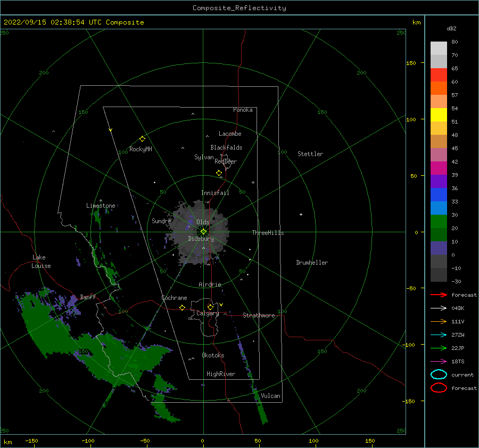Click the 42 dBZ magenta color swatch

pos(439,168)
